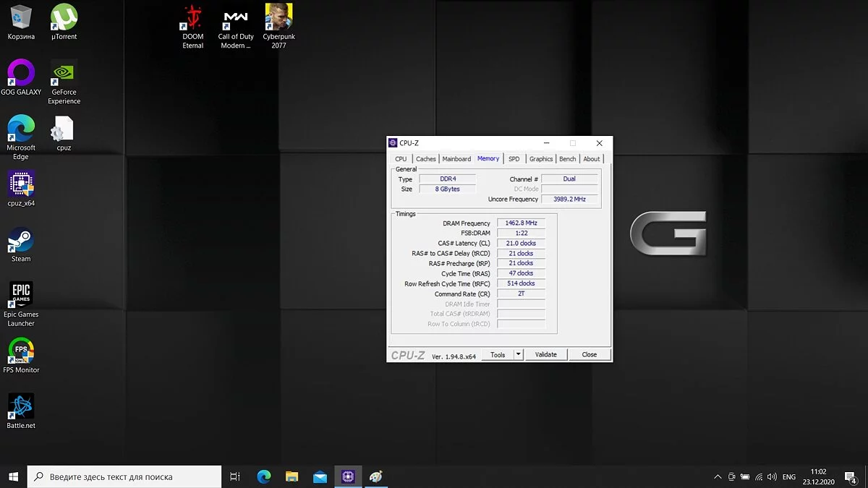Image resolution: width=868 pixels, height=488 pixels.
Task: Open the Cyberpunk 2077 desktop icon
Action: (278, 19)
